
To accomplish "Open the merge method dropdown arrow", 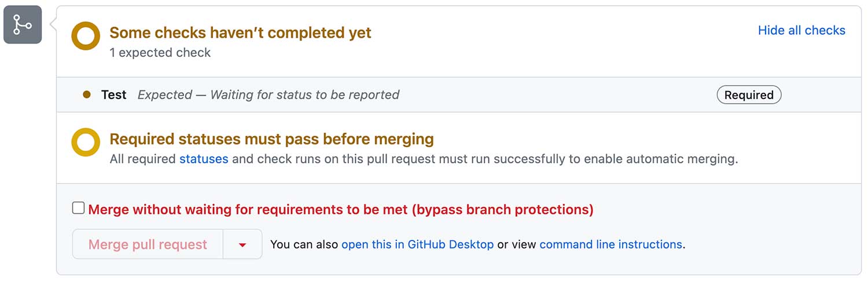I will (242, 244).
